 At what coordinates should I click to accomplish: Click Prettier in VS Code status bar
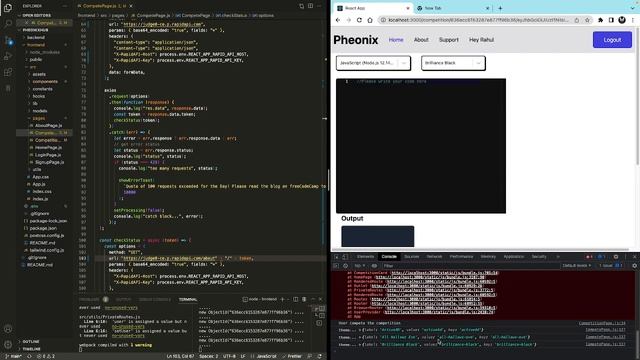coord(294,356)
